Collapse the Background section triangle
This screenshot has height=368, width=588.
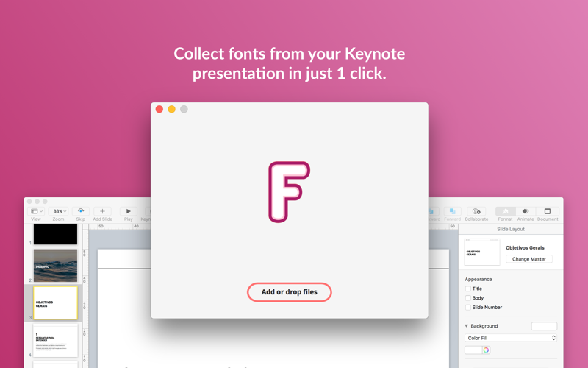467,326
